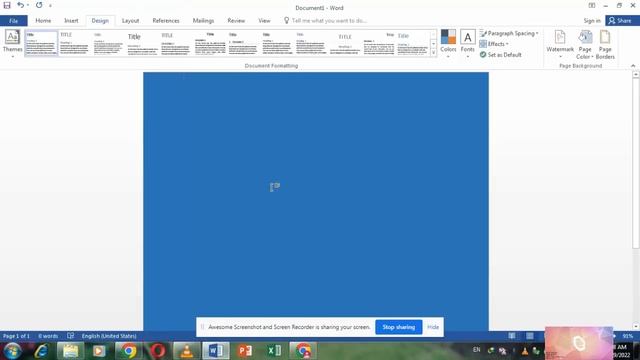Open the Page Color menu
The height and width of the screenshot is (360, 640).
585,44
